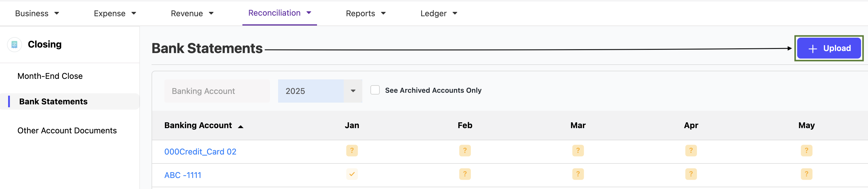The image size is (868, 189).
Task: Click the Mar column header
Action: [x=578, y=125]
